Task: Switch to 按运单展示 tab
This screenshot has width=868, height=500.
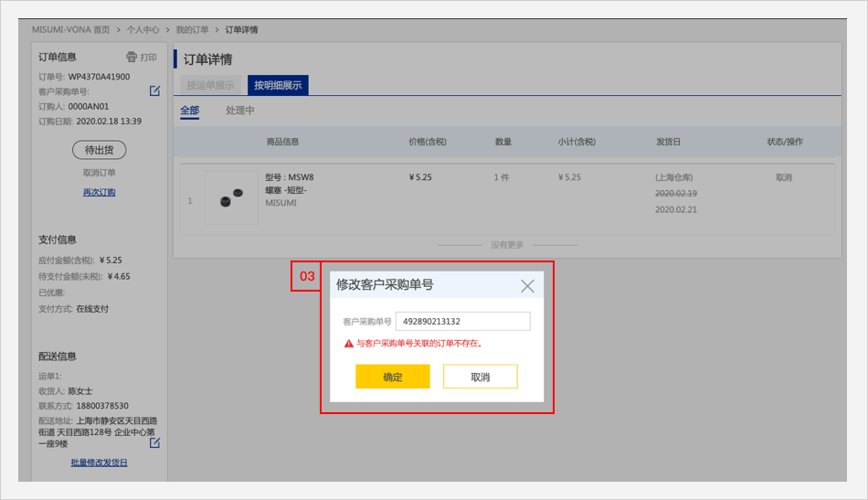Action: 210,85
